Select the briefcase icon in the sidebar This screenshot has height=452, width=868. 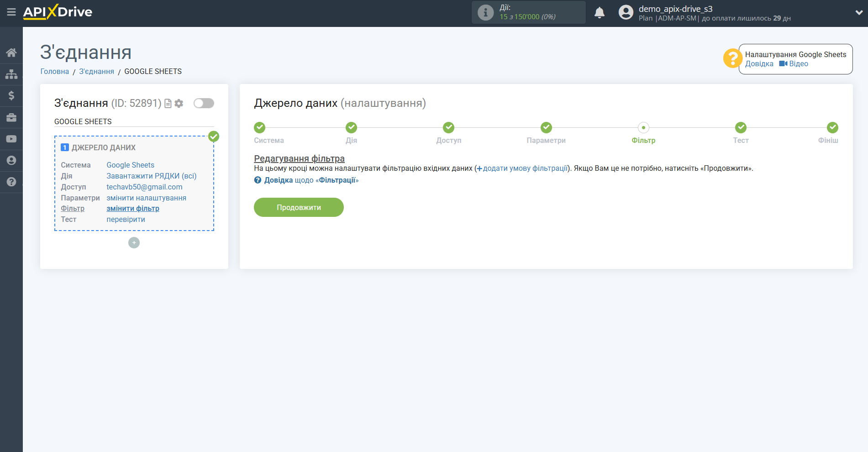pyautogui.click(x=11, y=117)
